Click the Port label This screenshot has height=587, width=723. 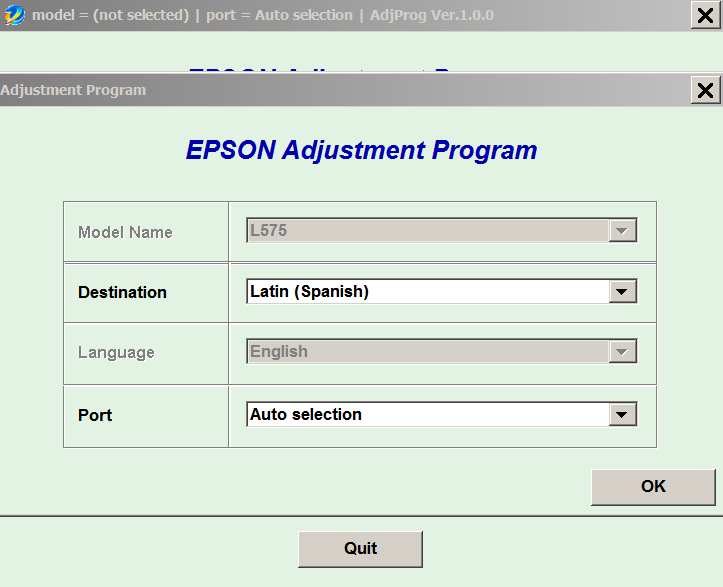click(x=95, y=415)
